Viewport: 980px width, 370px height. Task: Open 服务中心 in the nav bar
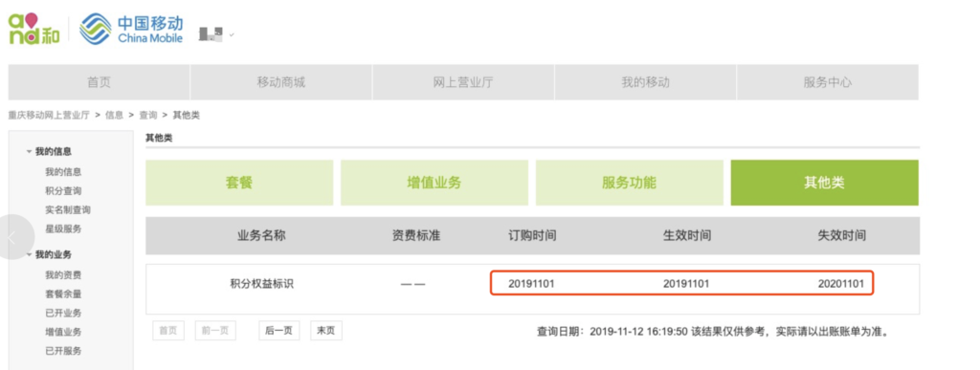pos(828,82)
